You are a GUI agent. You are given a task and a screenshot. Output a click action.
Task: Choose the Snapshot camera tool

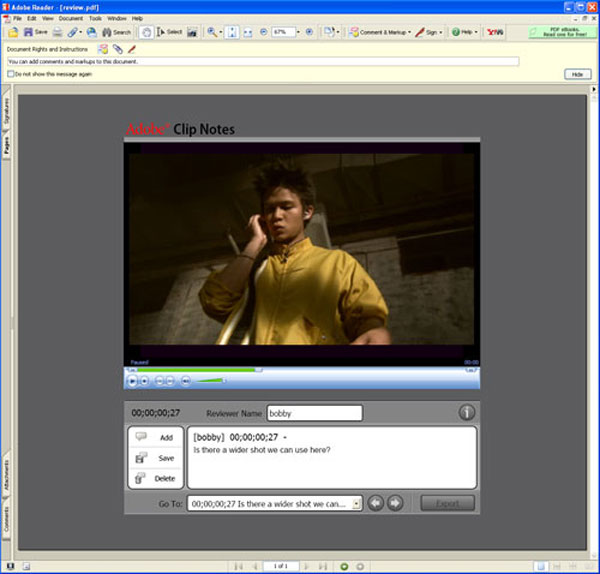coord(192,32)
